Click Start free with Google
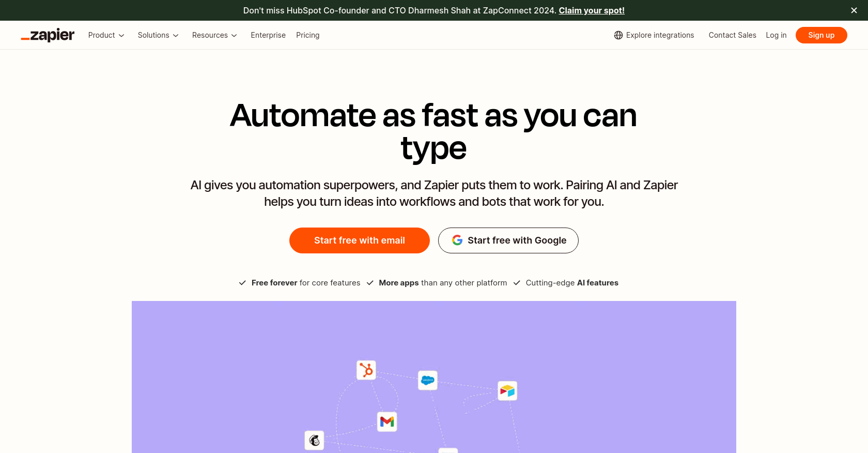 point(508,240)
